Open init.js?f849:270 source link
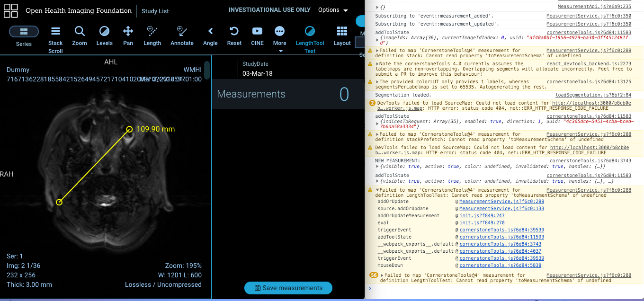Viewport: 644px width, 301px height. point(482,223)
